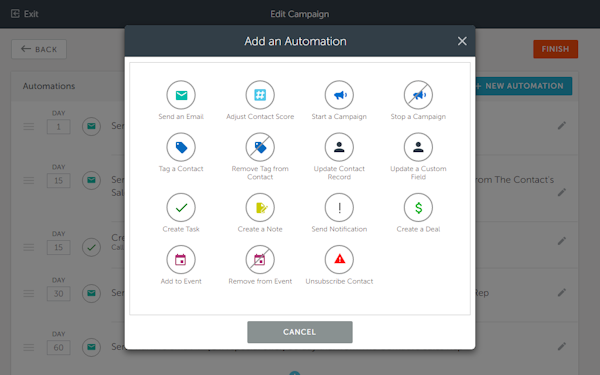Click the Day 60 email icon in list
The width and height of the screenshot is (600, 375).
click(91, 347)
